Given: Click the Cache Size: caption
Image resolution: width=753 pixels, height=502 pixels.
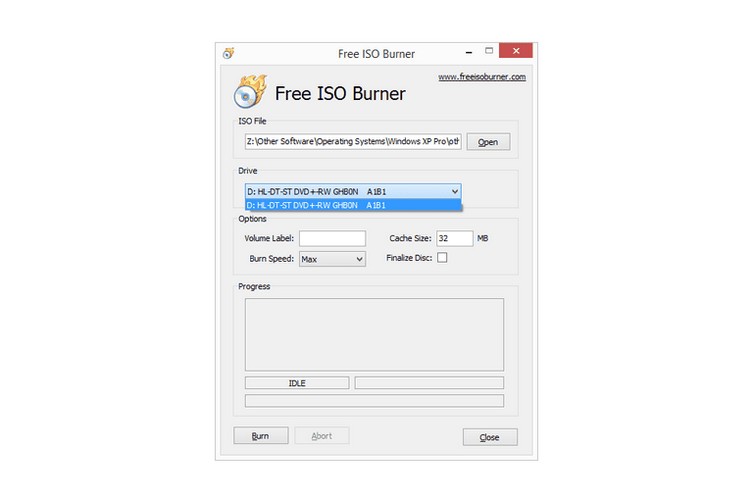Looking at the screenshot, I should (410, 238).
